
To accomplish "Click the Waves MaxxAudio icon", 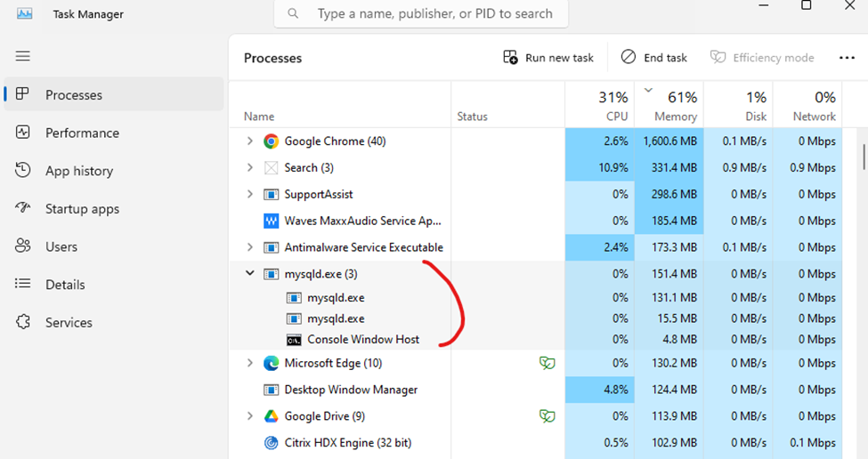I will tap(271, 221).
